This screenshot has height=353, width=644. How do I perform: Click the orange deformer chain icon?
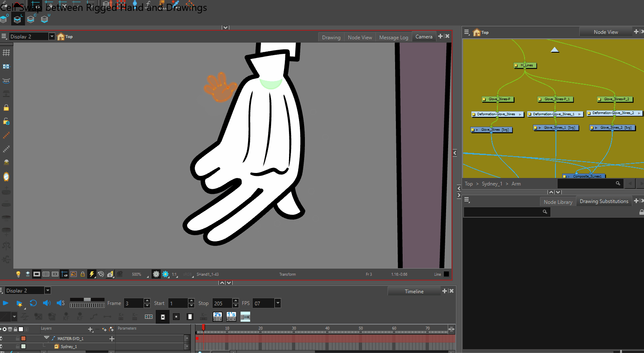click(x=6, y=135)
